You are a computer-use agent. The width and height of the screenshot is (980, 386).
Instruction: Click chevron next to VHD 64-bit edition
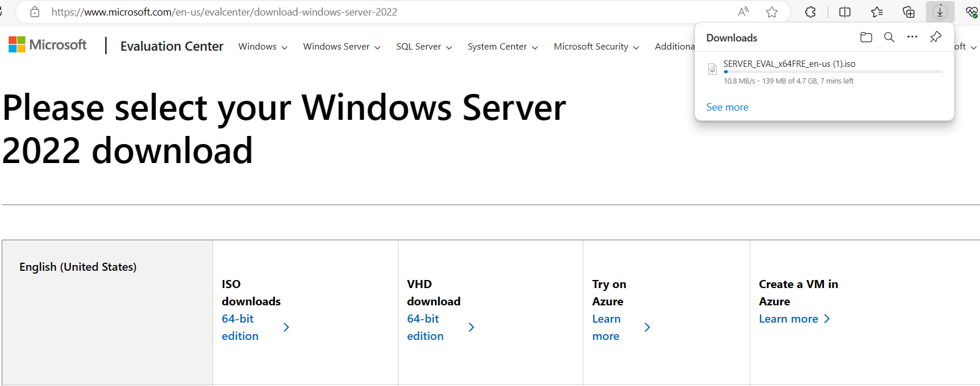click(x=471, y=327)
